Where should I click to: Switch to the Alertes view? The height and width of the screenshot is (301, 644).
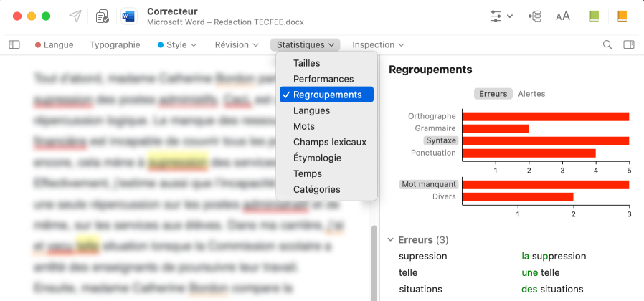[x=531, y=94]
